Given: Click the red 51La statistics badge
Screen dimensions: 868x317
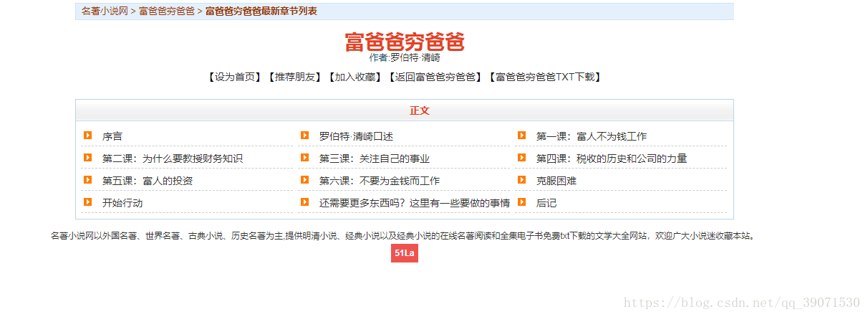Looking at the screenshot, I should [405, 254].
